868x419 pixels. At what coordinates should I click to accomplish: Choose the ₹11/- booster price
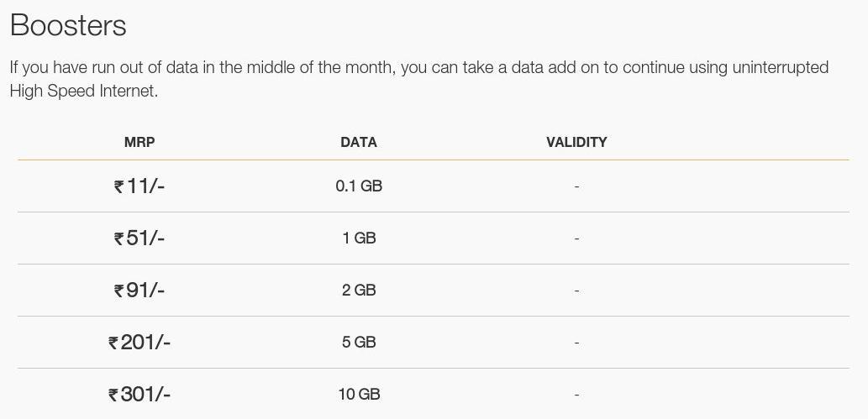point(139,186)
